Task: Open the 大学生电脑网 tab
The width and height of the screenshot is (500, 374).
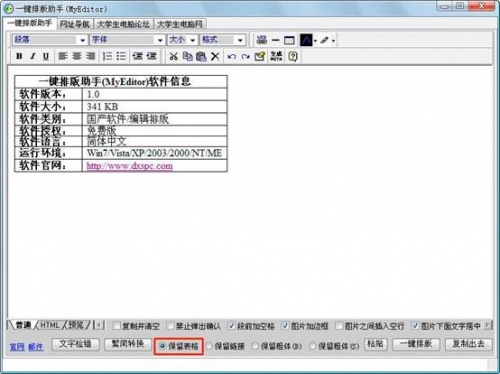Action: tap(180, 24)
